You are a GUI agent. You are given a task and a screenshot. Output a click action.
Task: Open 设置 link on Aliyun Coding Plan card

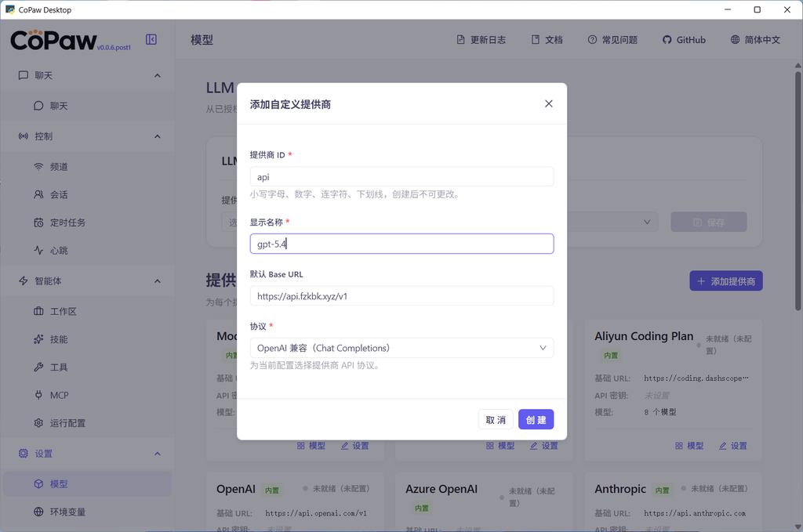(x=733, y=446)
